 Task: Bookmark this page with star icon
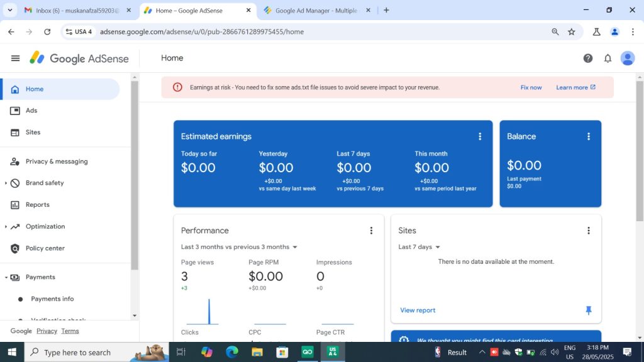point(572,31)
